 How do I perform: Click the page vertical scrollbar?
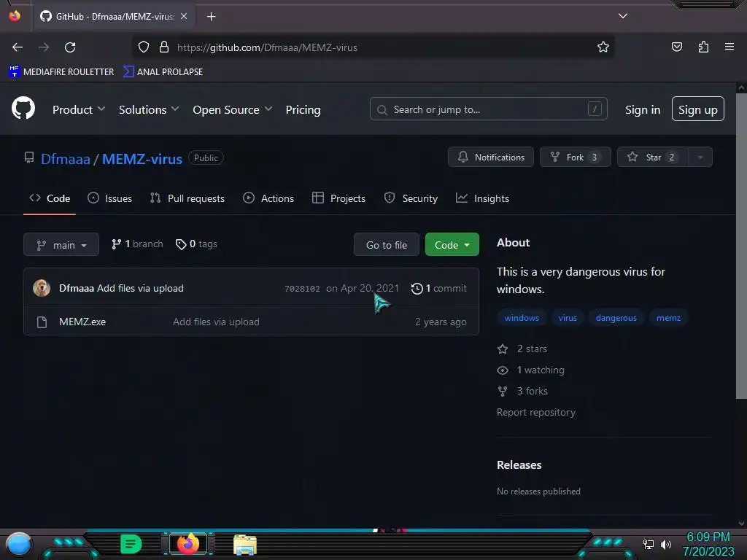point(741,246)
